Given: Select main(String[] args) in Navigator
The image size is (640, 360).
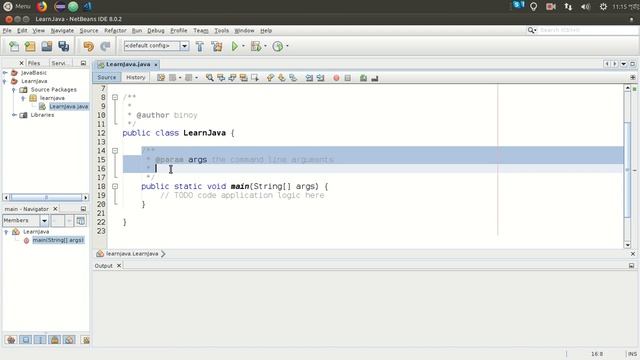Looking at the screenshot, I should tap(58, 240).
